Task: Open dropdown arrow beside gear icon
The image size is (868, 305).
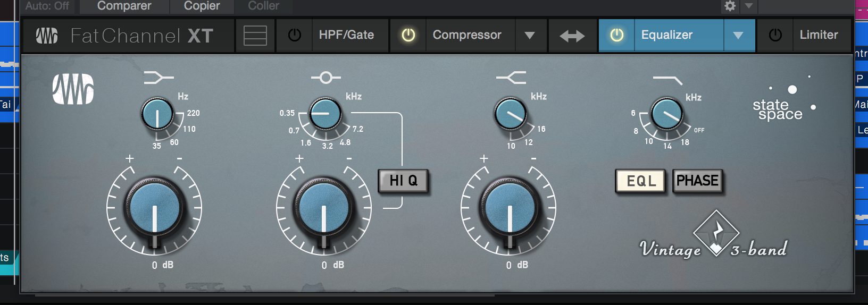Action: [749, 6]
